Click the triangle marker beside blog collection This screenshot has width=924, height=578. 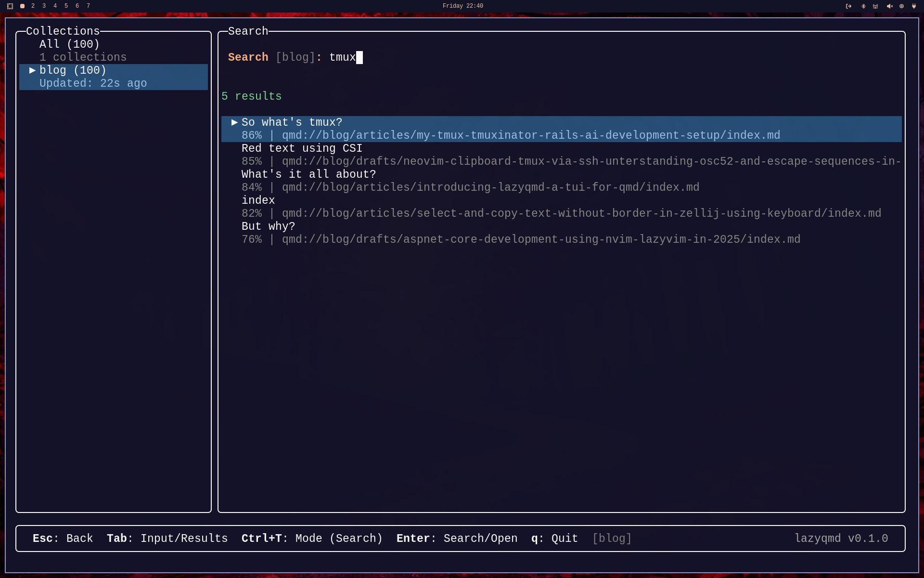point(32,70)
